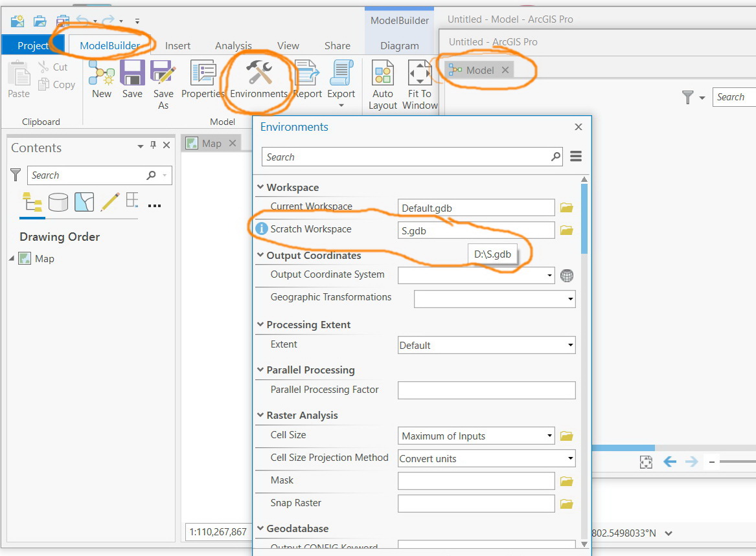Select List By Drawing Order icon

(x=32, y=202)
